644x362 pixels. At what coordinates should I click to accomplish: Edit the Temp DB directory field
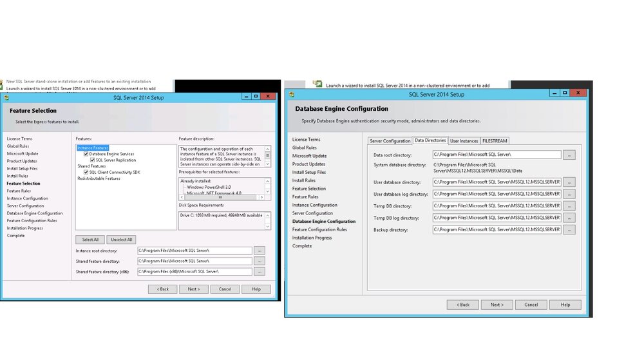497,206
